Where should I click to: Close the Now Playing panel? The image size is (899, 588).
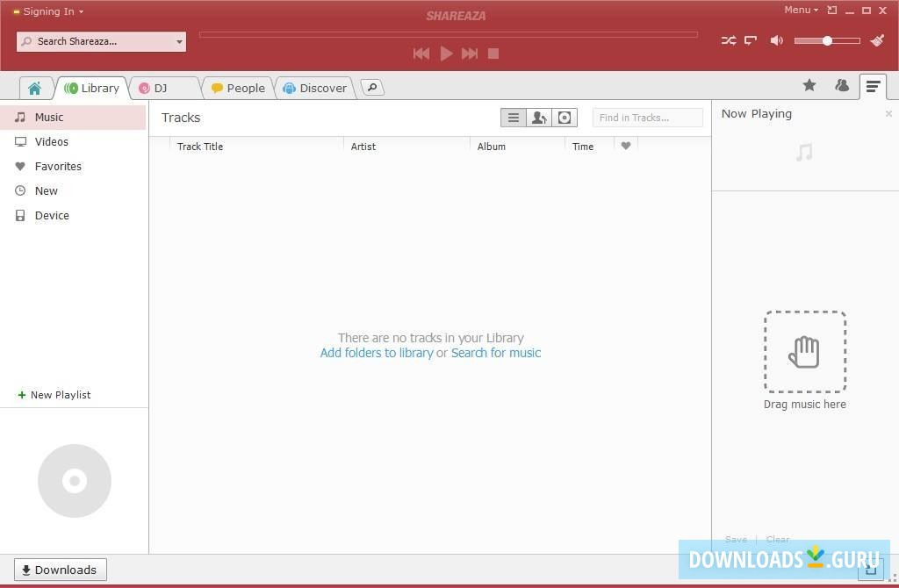coord(888,114)
